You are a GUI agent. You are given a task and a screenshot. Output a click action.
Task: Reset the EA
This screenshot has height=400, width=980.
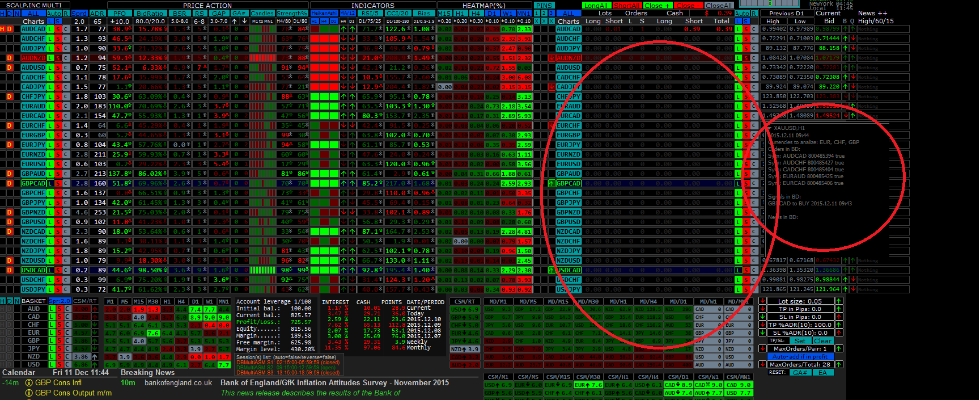823,373
